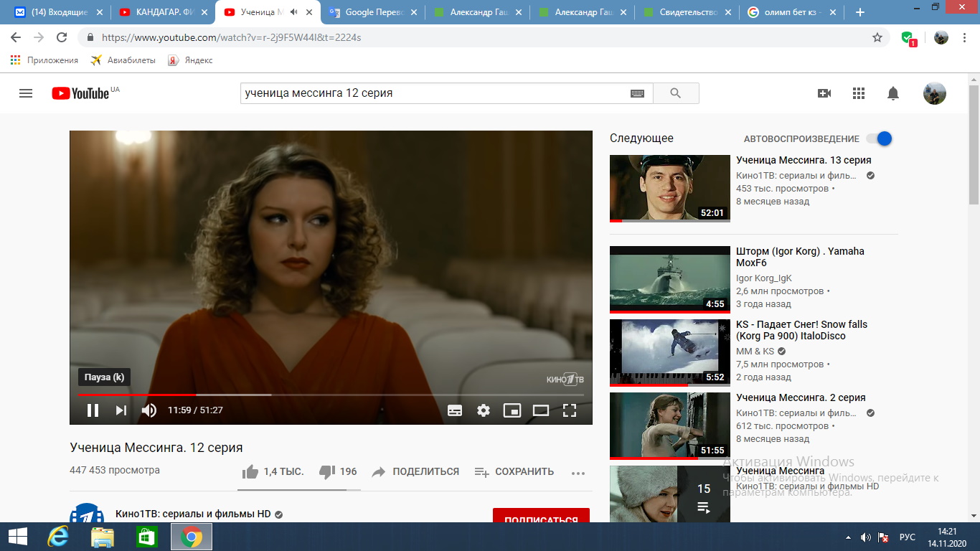Open Microsoft Store from taskbar

tap(146, 537)
